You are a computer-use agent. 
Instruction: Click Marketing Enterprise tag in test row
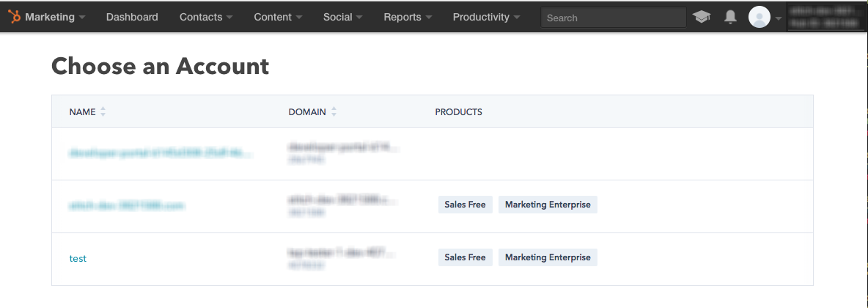[548, 257]
